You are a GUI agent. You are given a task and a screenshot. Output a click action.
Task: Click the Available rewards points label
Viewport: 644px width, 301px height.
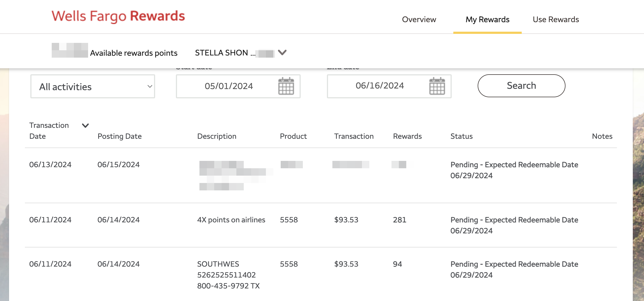tap(134, 53)
